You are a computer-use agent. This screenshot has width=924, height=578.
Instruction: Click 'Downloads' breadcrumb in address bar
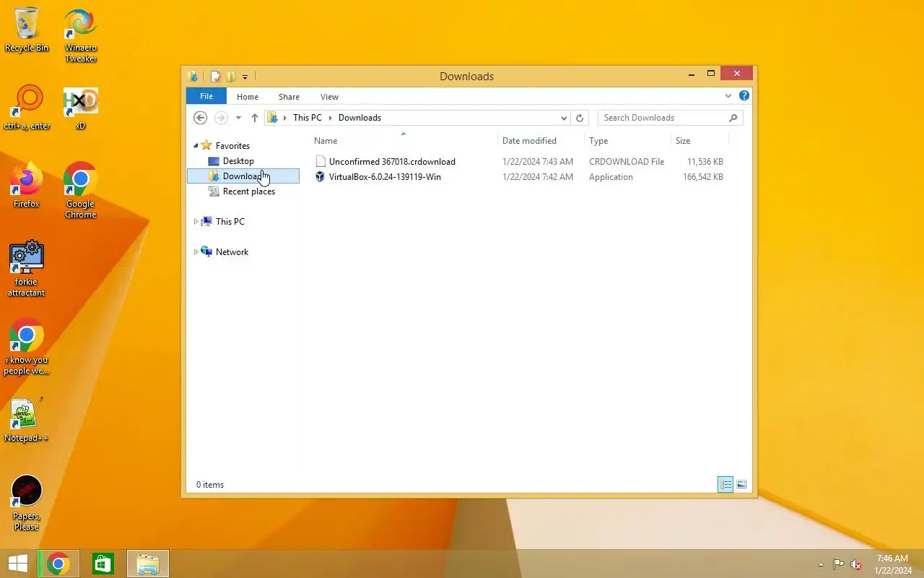point(359,118)
